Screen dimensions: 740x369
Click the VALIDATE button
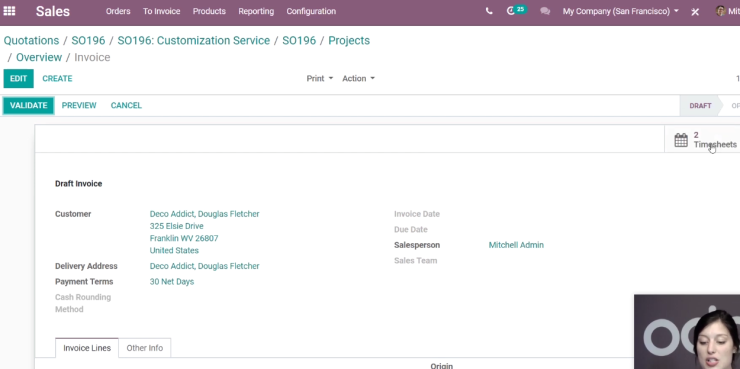(x=28, y=105)
